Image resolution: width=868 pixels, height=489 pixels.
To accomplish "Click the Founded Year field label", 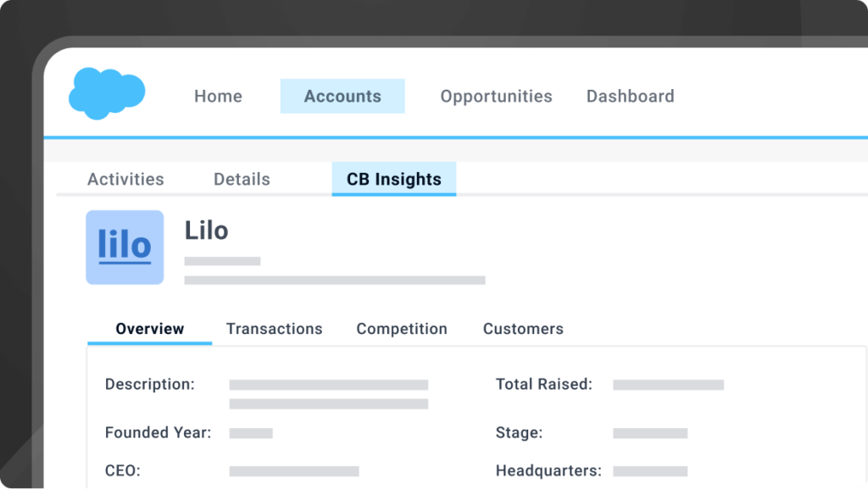I will point(158,433).
